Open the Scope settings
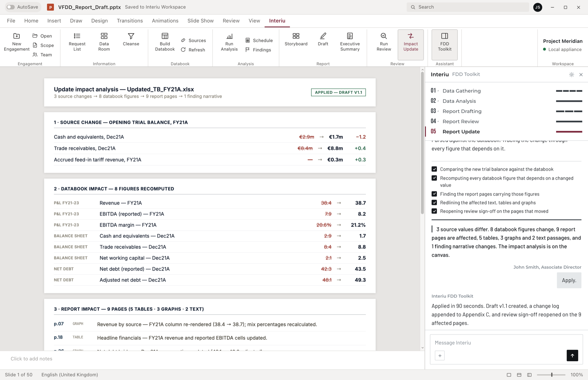 43,45
